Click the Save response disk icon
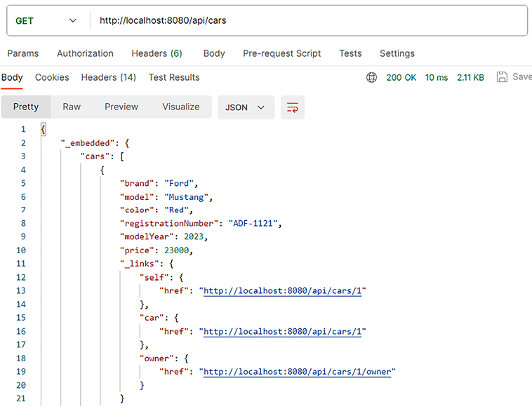 [502, 77]
